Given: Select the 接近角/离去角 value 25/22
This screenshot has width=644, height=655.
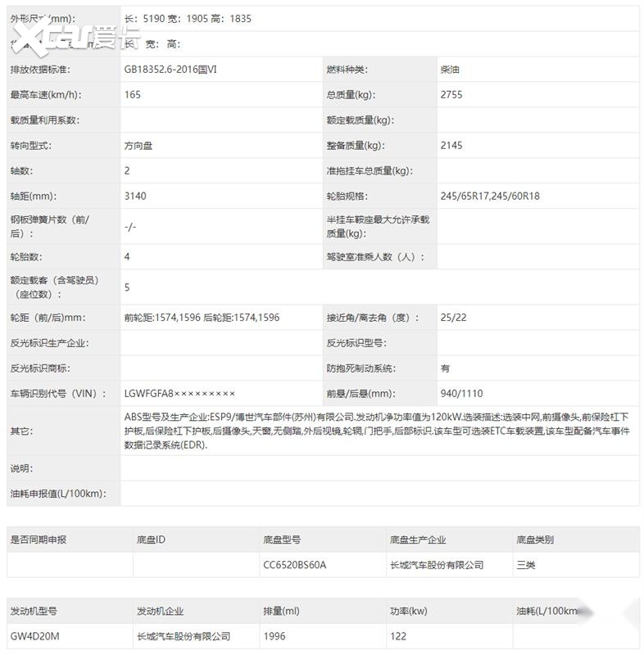Looking at the screenshot, I should 453,318.
